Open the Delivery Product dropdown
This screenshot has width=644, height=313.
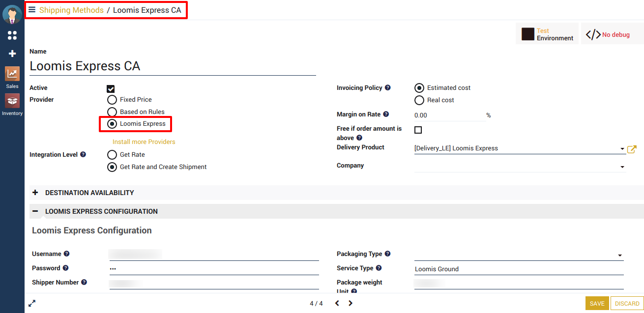(x=622, y=148)
